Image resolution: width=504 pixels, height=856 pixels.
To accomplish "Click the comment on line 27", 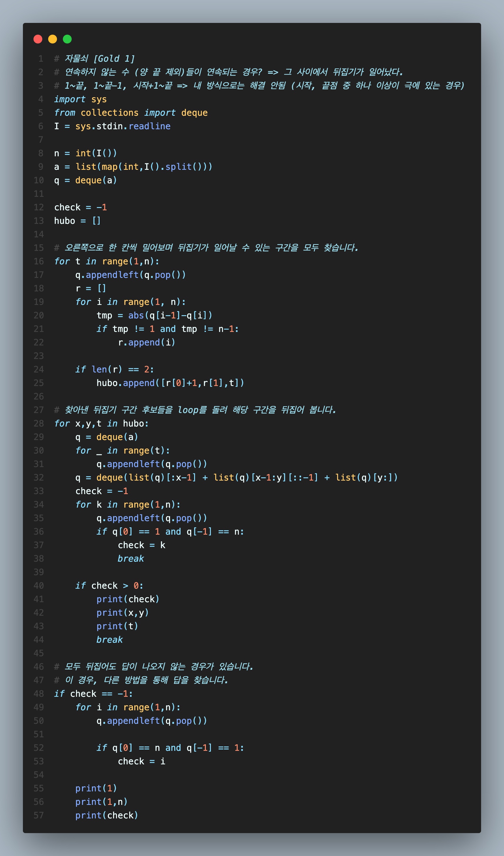I will click(195, 410).
